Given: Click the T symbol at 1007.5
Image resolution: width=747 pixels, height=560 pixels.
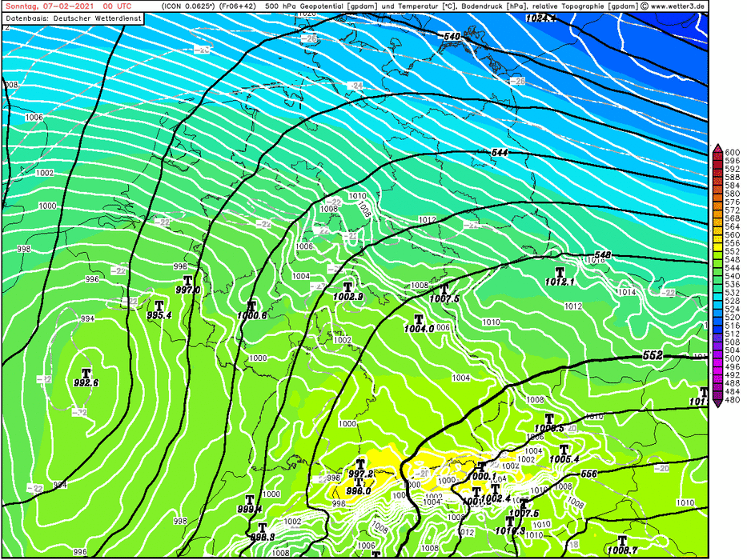Looking at the screenshot, I should click(443, 289).
